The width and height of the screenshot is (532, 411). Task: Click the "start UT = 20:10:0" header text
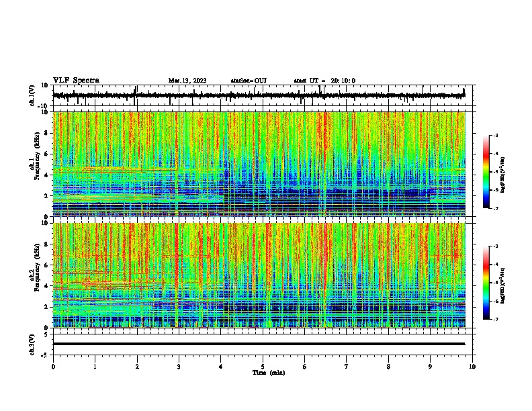click(x=324, y=81)
